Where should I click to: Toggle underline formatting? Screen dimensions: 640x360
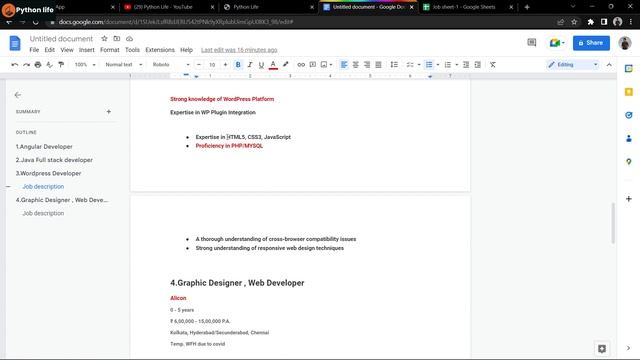coord(261,64)
